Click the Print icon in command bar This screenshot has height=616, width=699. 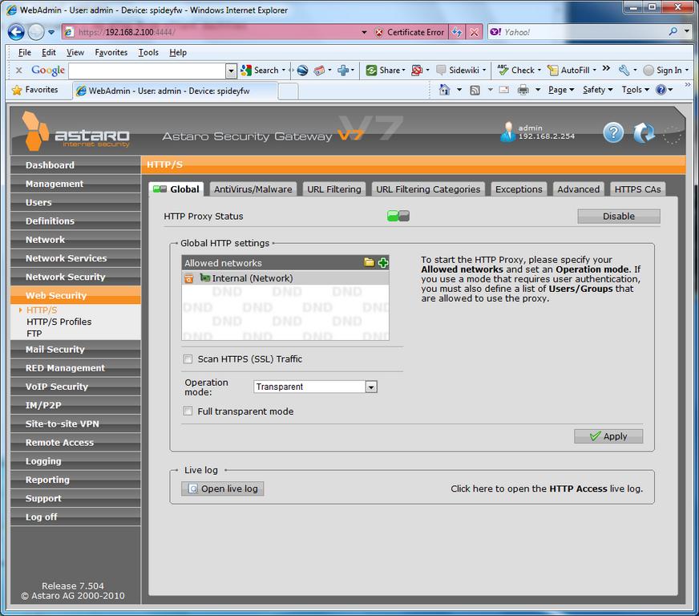[x=523, y=90]
